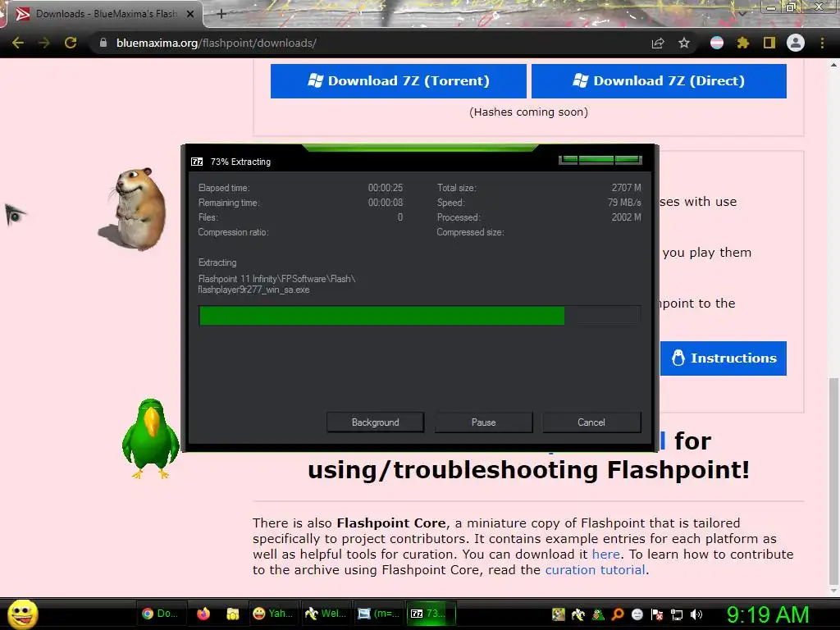Click the 7z icon in the dialog title

197,162
